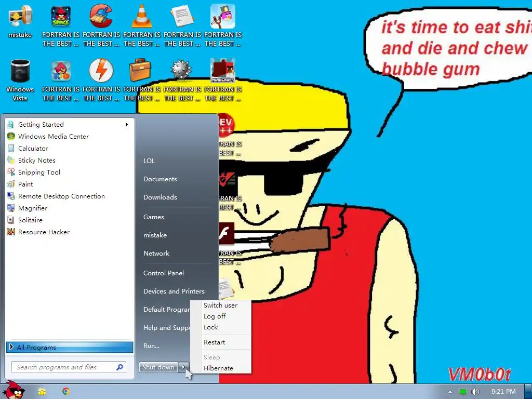Image resolution: width=532 pixels, height=399 pixels.
Task: Click the Shut down button
Action: [158, 367]
